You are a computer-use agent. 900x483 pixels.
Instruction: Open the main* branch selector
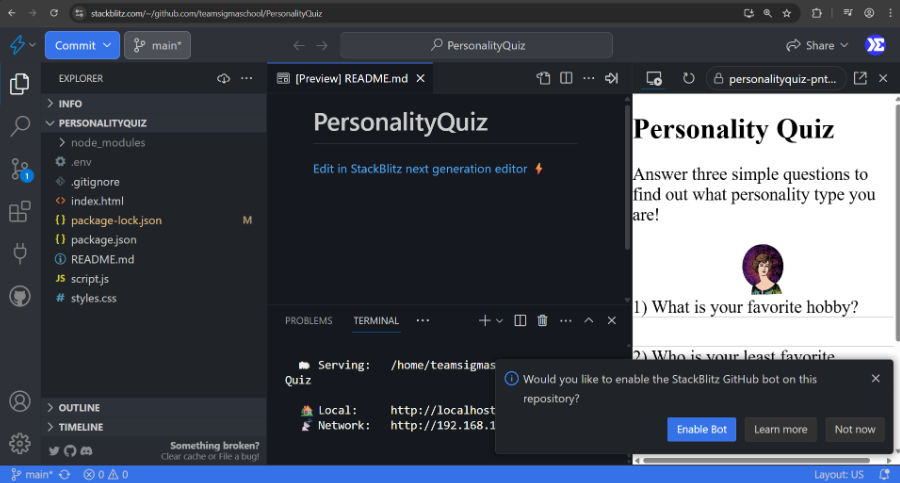point(157,45)
